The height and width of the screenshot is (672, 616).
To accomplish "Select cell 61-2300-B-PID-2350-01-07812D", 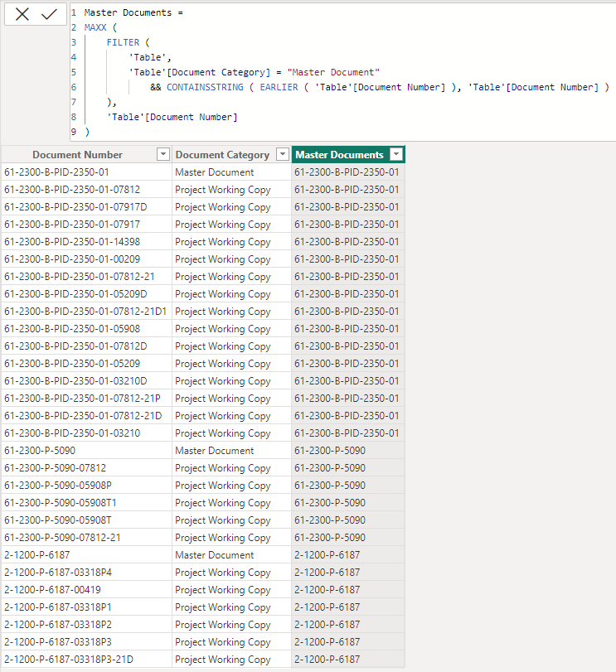I will pyautogui.click(x=86, y=346).
